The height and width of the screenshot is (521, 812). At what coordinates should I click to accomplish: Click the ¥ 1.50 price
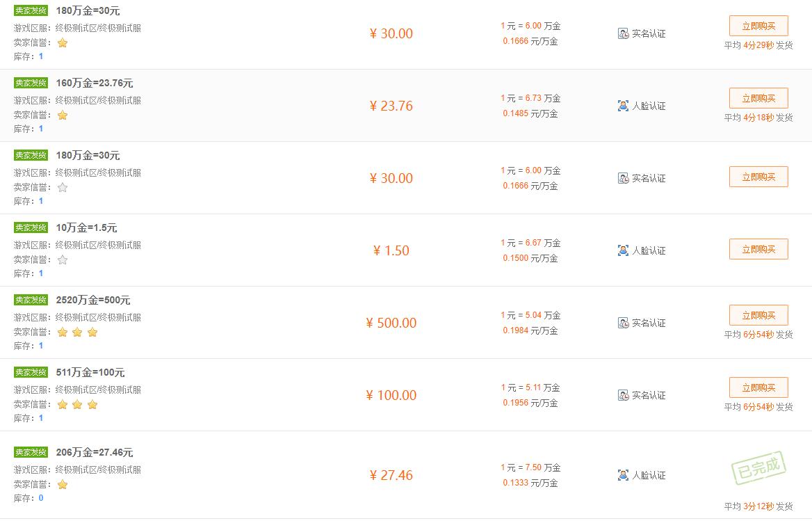pyautogui.click(x=391, y=250)
